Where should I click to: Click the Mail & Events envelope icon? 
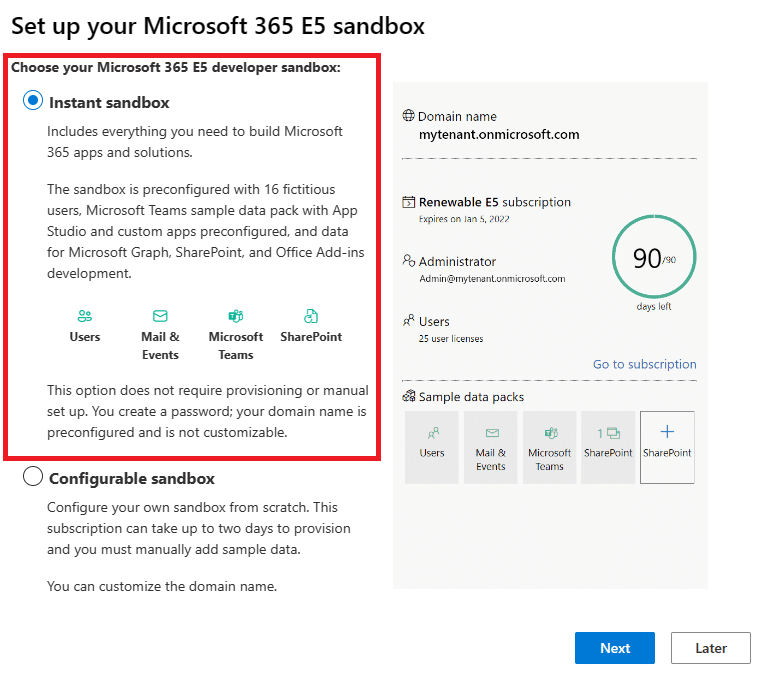coord(160,316)
